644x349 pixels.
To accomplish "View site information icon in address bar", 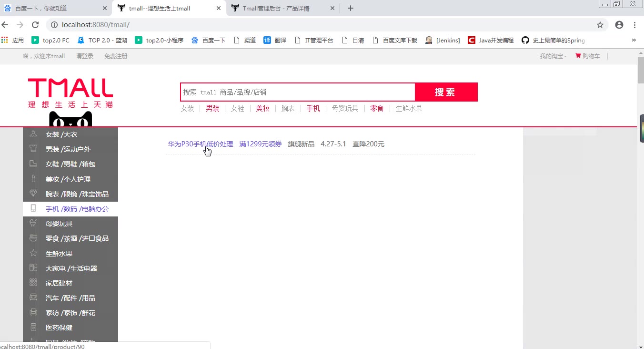I will 54,25.
